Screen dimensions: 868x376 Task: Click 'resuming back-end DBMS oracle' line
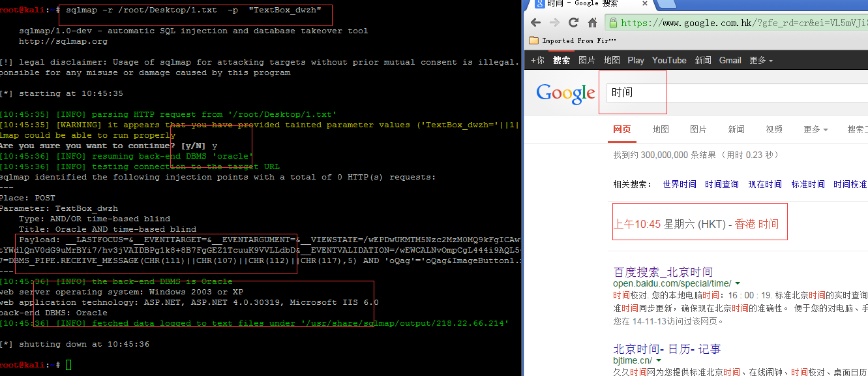coord(127,156)
